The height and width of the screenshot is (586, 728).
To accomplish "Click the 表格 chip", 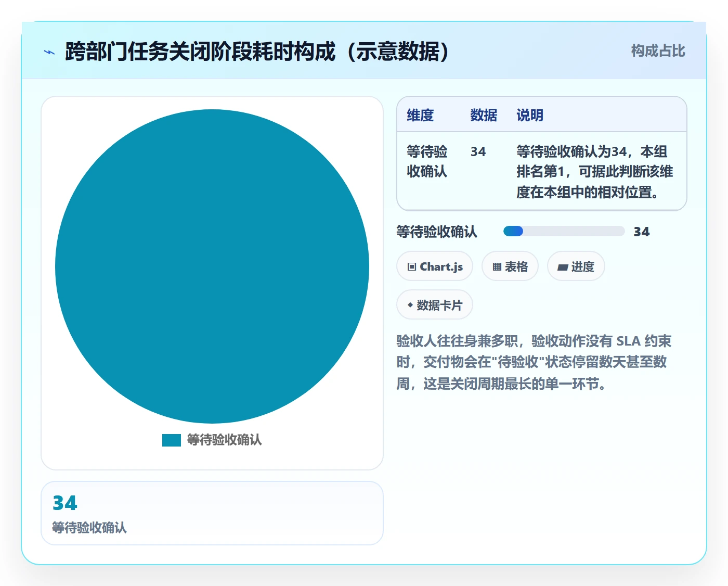I will pyautogui.click(x=510, y=266).
